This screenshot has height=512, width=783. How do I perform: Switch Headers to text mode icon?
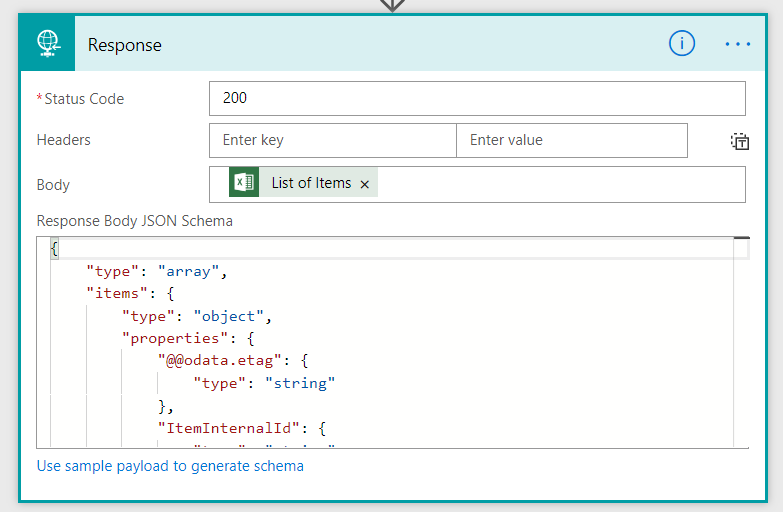(739, 141)
